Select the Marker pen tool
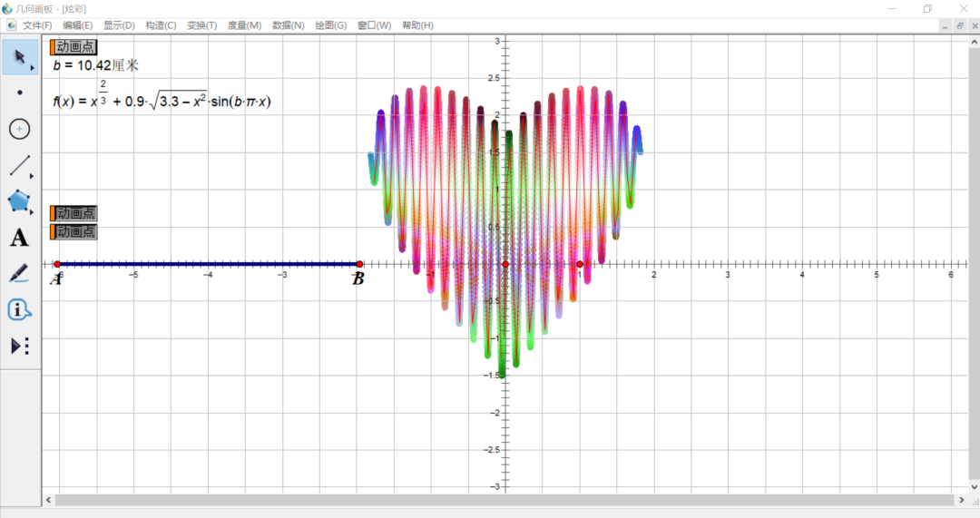Image resolution: width=980 pixels, height=518 pixels. click(x=19, y=273)
